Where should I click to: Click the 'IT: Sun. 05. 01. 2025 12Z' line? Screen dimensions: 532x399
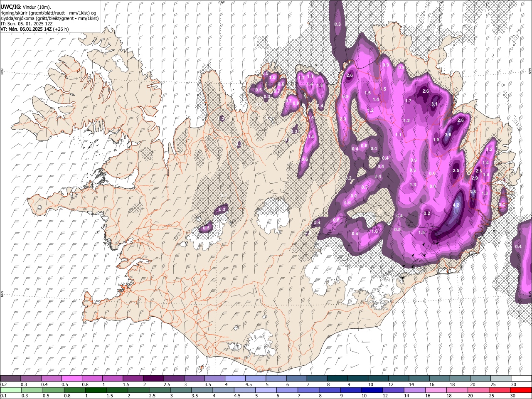point(27,24)
